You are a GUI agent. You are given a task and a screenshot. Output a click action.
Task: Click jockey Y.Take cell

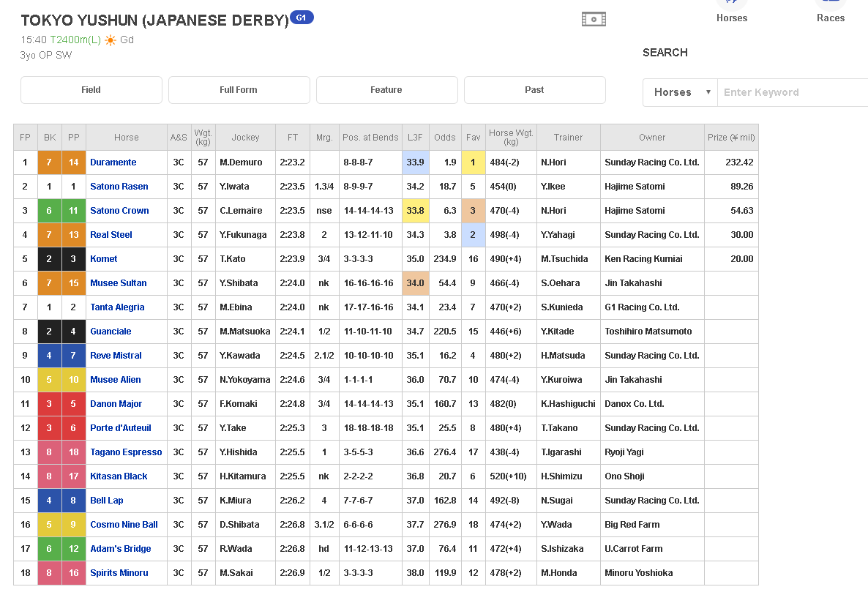pyautogui.click(x=245, y=428)
